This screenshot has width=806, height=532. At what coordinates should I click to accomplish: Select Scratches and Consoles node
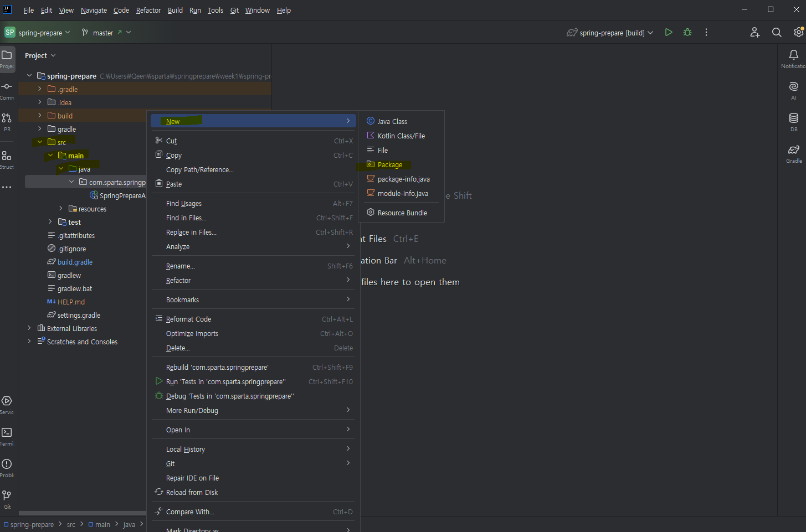(x=82, y=342)
